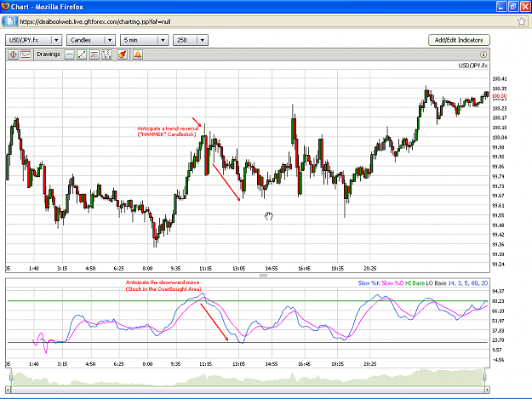This screenshot has width=532, height=399.
Task: Select the horizontal line drawing tool
Action: (69, 54)
